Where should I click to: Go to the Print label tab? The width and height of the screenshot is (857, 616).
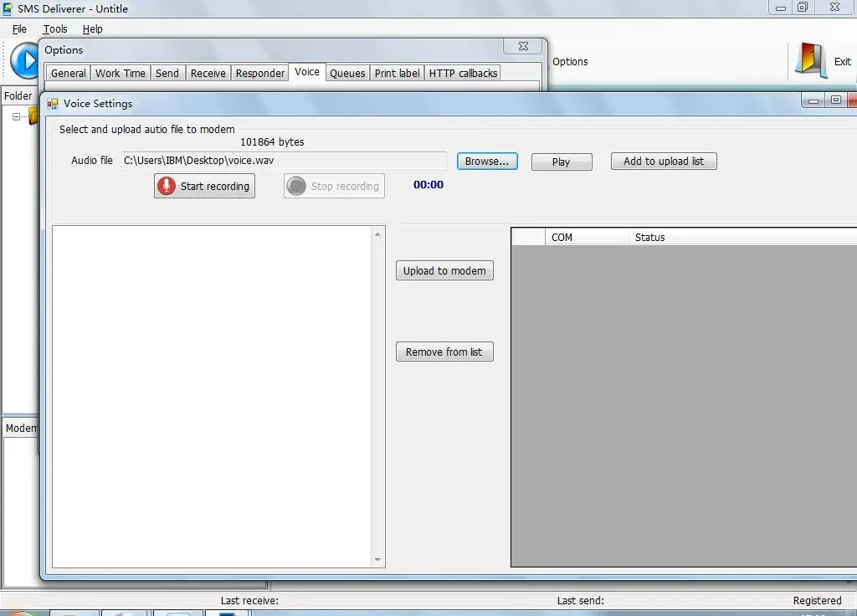click(398, 74)
